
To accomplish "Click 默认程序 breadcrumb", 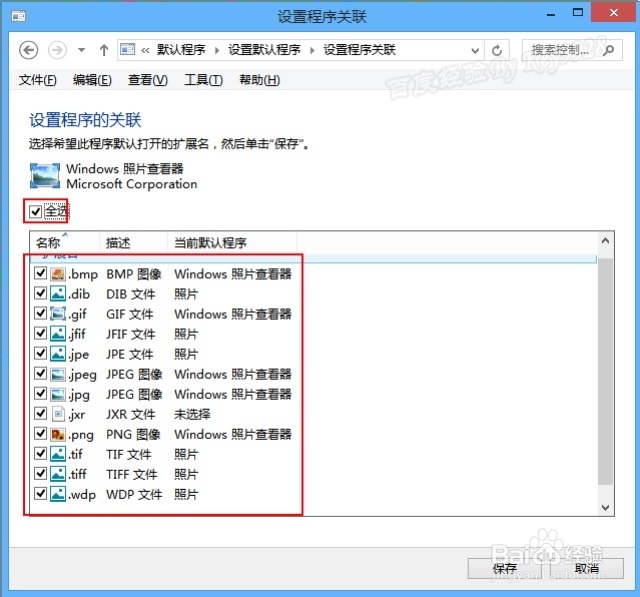I will click(x=181, y=50).
